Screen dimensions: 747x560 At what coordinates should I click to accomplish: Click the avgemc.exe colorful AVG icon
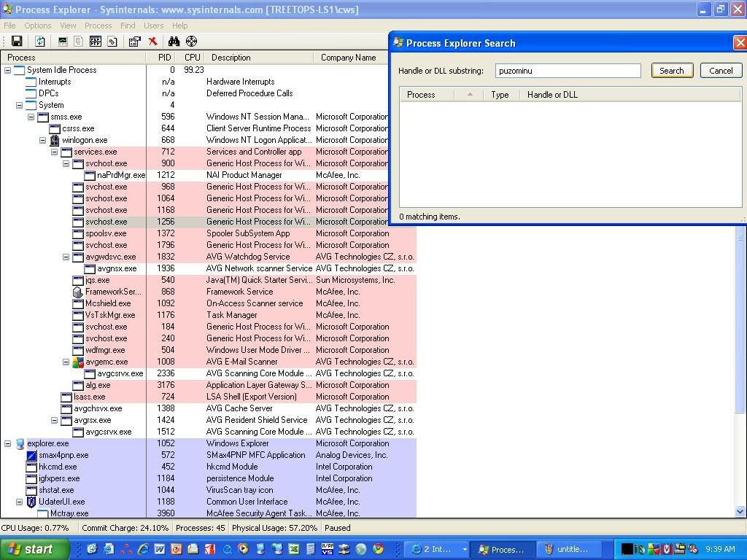point(77,362)
